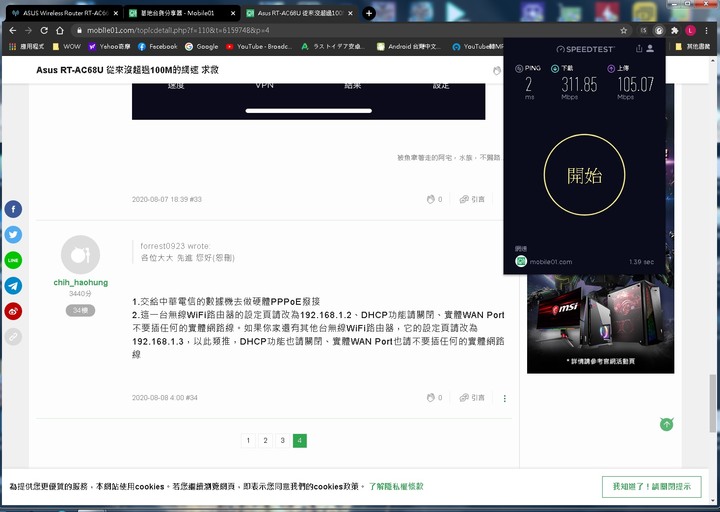Open more options on post #34
Image resolution: width=720 pixels, height=512 pixels.
pos(505,398)
